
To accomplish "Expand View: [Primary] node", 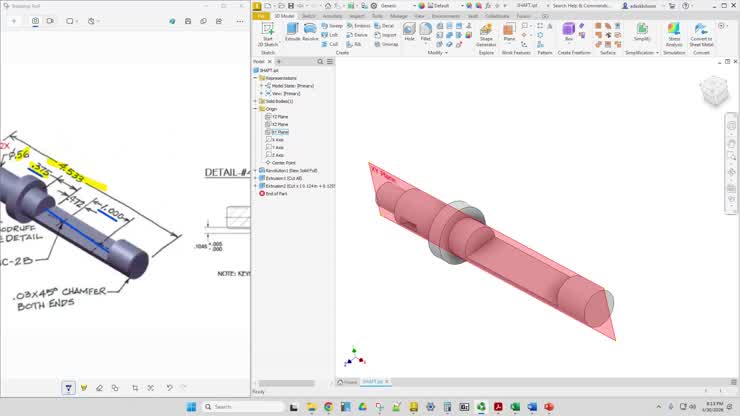I will pyautogui.click(x=262, y=93).
